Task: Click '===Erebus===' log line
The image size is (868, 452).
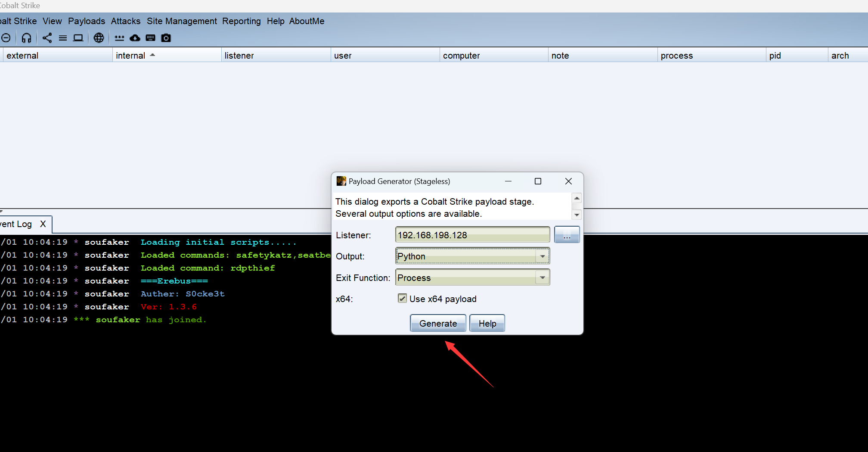Action: [174, 281]
